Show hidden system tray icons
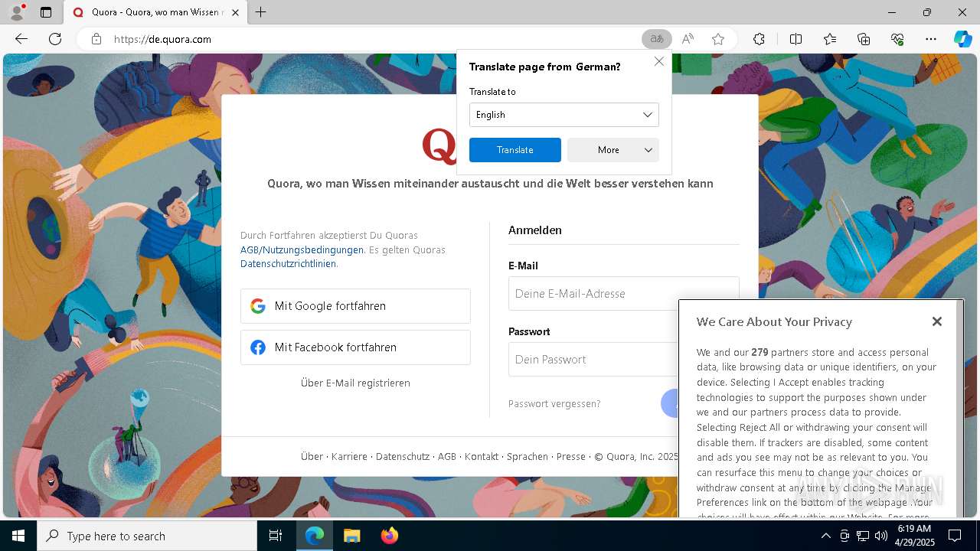This screenshot has height=551, width=980. 825,536
